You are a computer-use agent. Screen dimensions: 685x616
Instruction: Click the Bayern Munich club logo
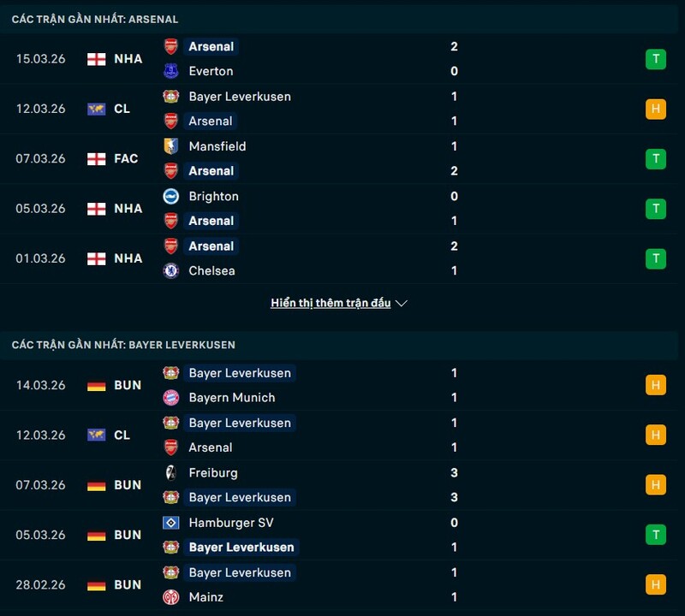pyautogui.click(x=170, y=398)
